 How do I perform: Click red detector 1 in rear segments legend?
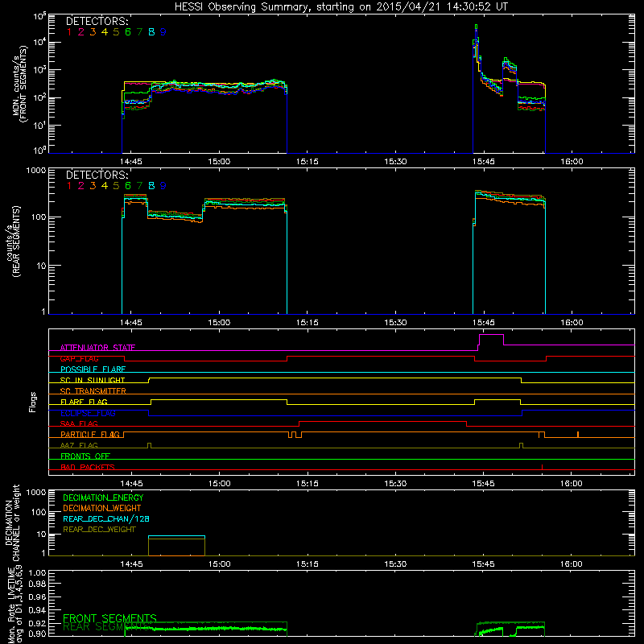coord(69,186)
